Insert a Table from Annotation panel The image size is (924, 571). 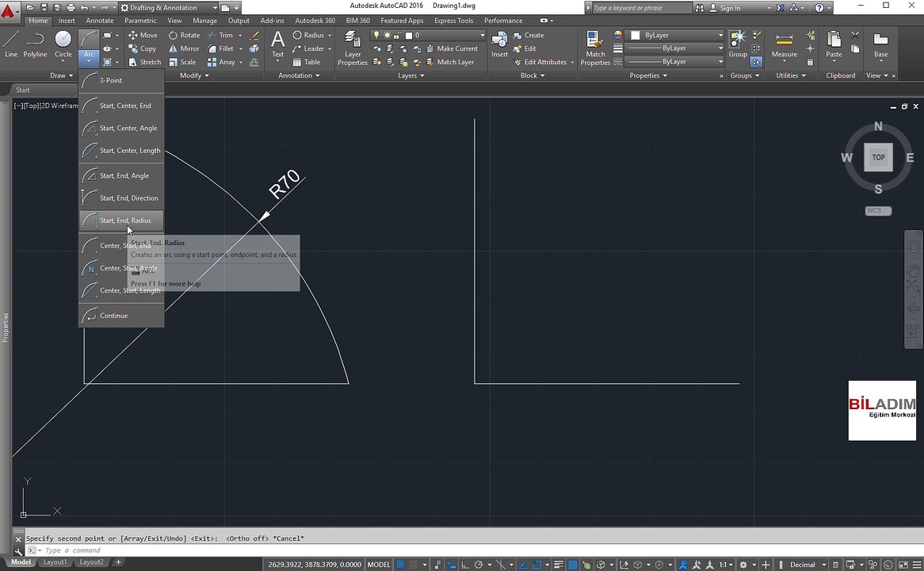click(x=307, y=62)
